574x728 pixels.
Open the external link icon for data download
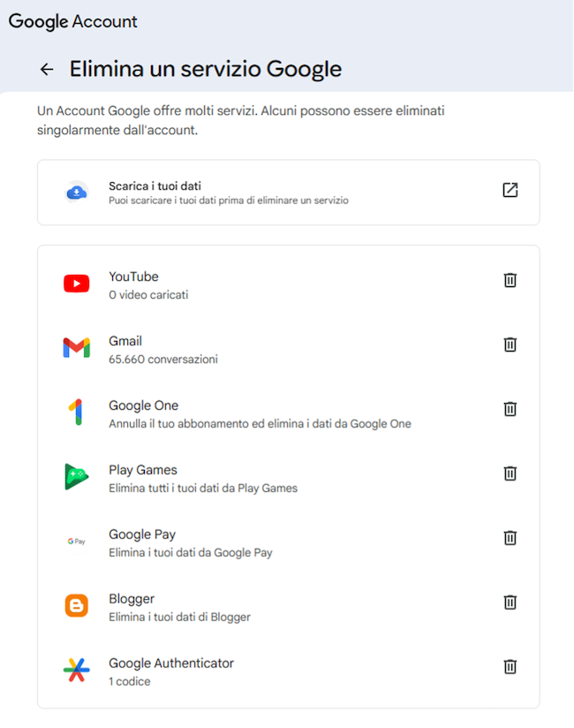(x=510, y=191)
